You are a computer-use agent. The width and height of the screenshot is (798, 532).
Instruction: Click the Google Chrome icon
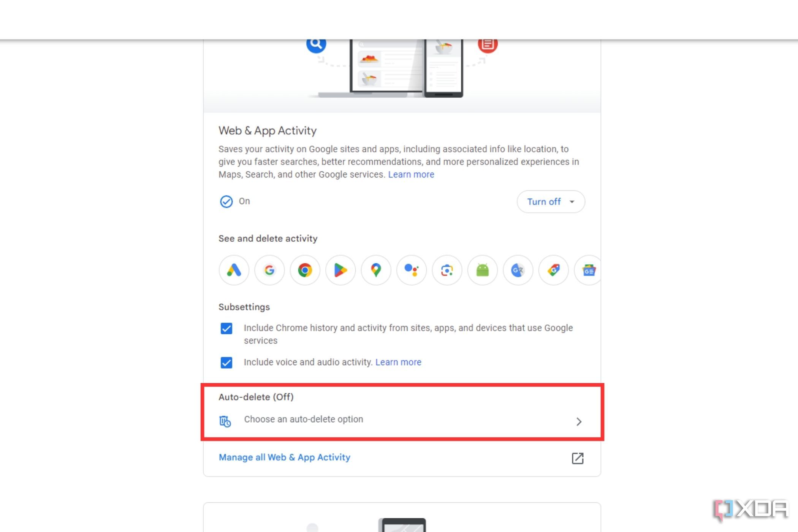(x=305, y=270)
